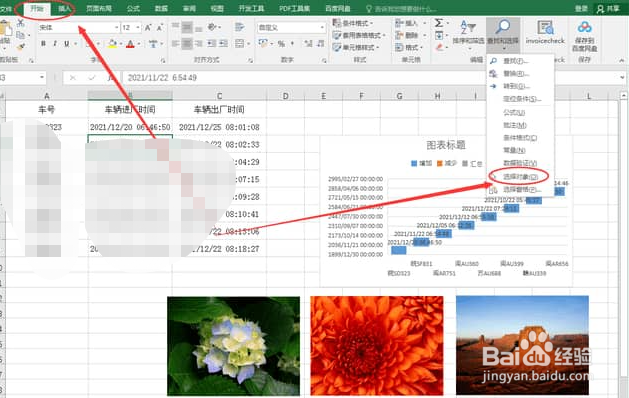Click the 共享 (Share) button
629x398 pixels.
pos(608,8)
